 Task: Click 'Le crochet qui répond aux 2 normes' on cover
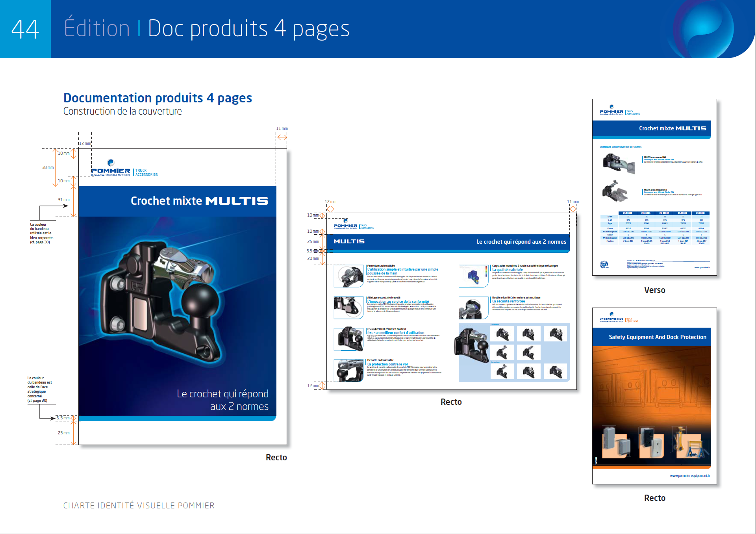[223, 400]
